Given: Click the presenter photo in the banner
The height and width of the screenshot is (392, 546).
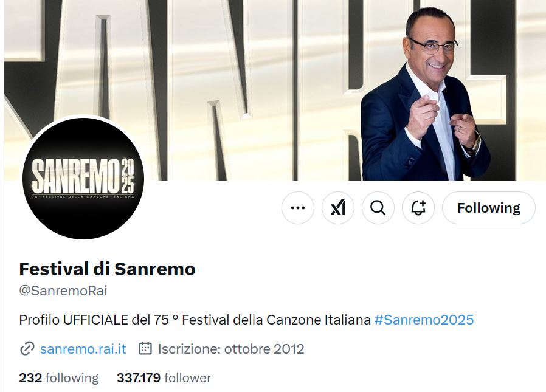Looking at the screenshot, I should click(x=426, y=94).
